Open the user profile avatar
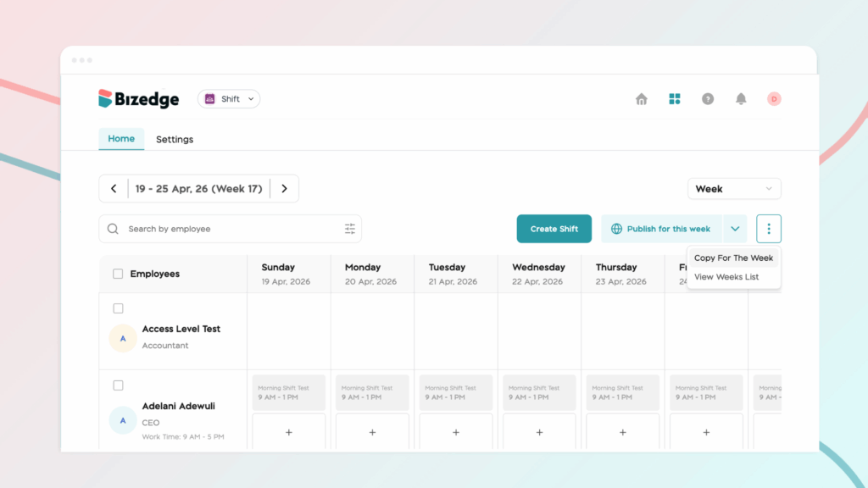This screenshot has height=488, width=868. point(774,99)
